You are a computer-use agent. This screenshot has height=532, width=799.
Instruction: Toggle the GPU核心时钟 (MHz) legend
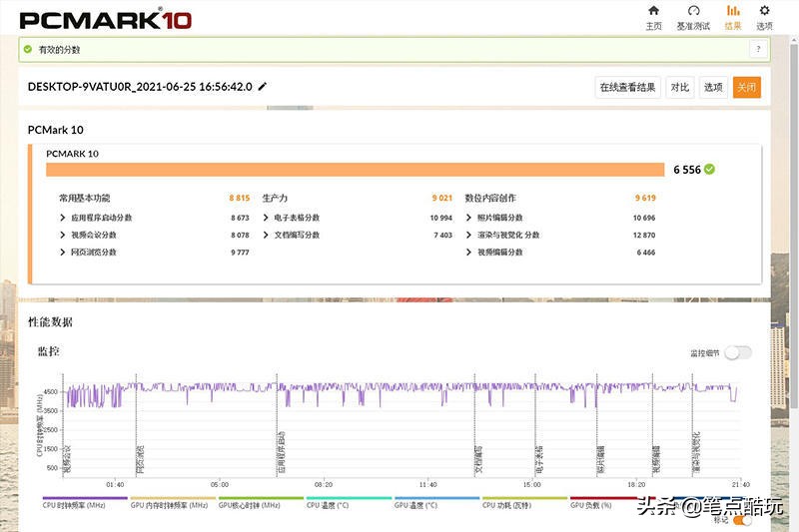[261, 502]
